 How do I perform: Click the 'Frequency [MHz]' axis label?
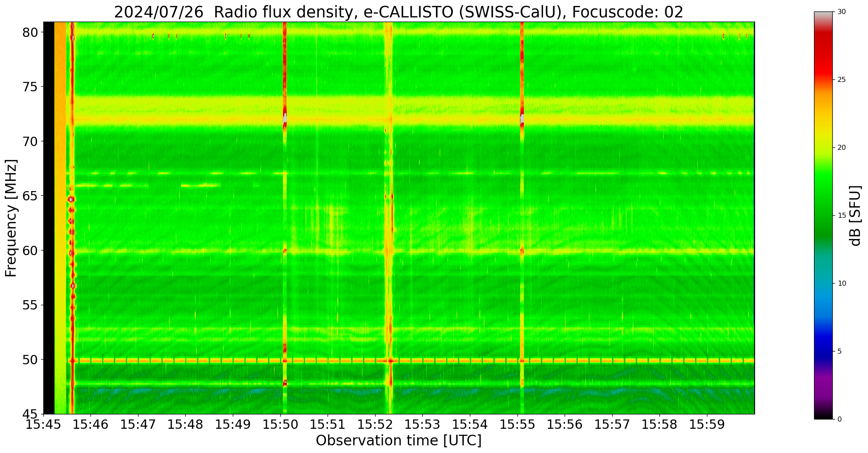pos(11,218)
